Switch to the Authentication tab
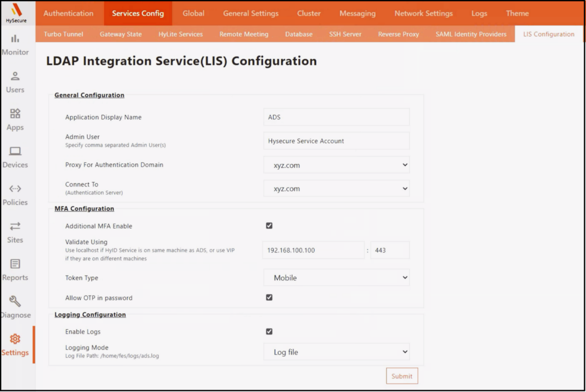Screen dimensions: 586x392 [68, 13]
